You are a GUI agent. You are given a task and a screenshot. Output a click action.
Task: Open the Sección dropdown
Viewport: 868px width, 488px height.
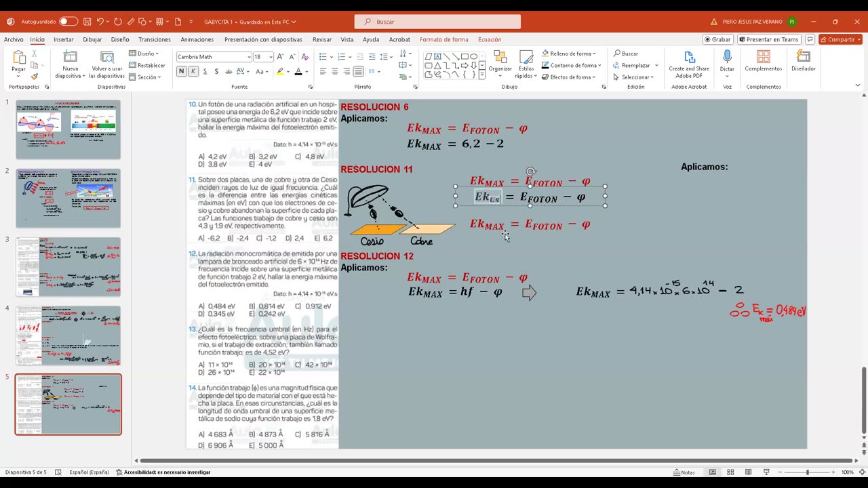(x=145, y=77)
